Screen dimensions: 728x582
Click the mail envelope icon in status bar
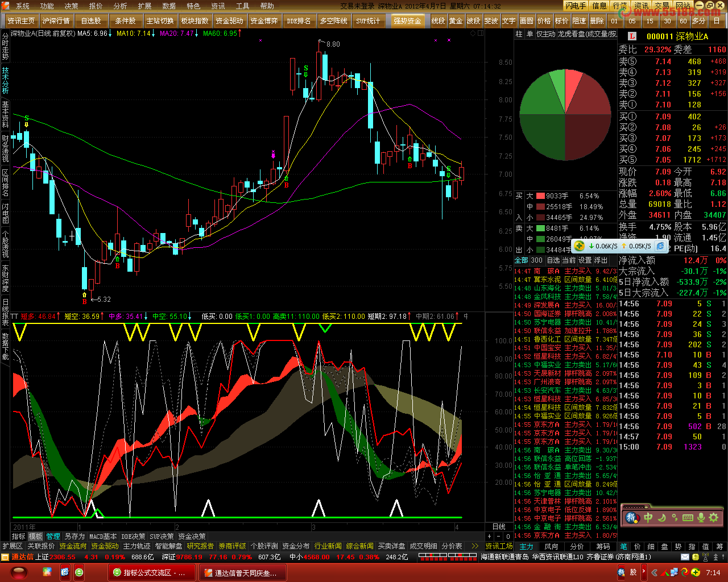(685, 557)
